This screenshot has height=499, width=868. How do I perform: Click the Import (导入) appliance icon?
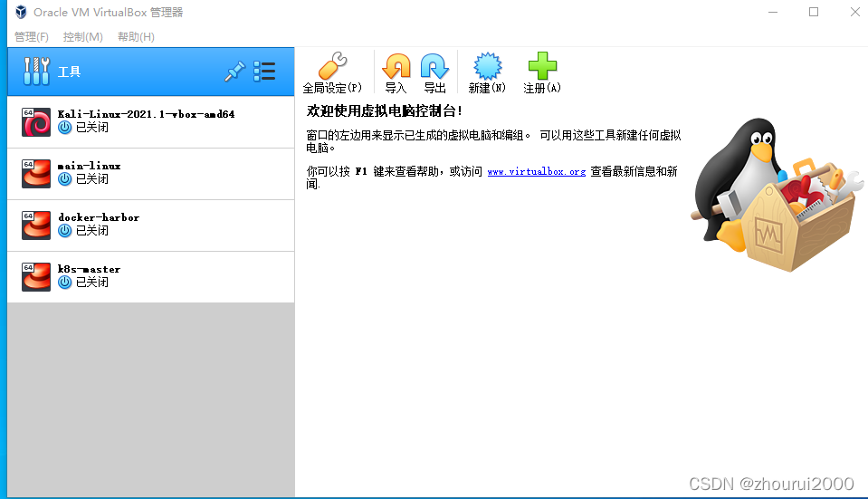396,66
